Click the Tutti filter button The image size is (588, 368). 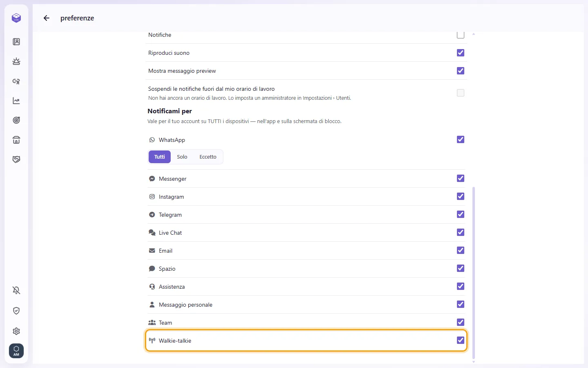click(160, 157)
